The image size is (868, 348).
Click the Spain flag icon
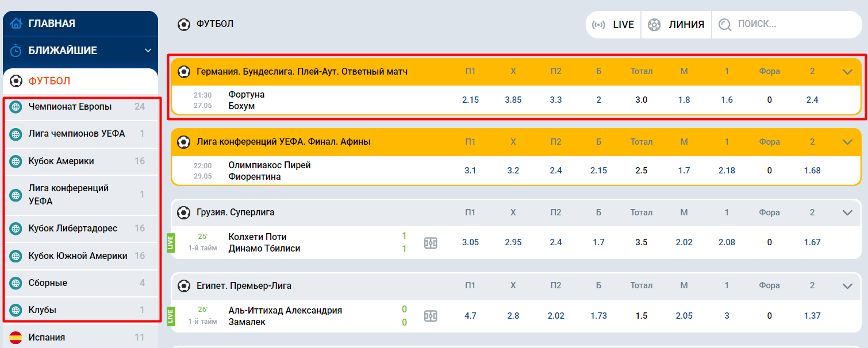coord(16,337)
